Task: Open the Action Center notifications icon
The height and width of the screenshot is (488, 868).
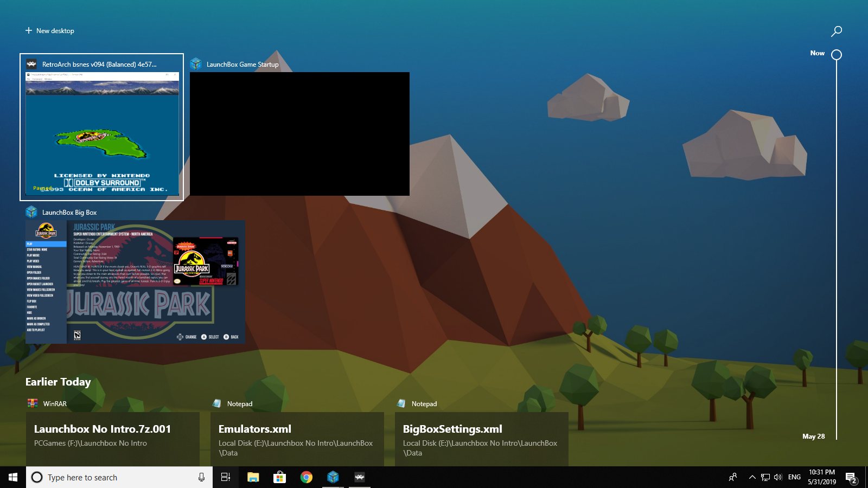Action: pyautogui.click(x=851, y=477)
